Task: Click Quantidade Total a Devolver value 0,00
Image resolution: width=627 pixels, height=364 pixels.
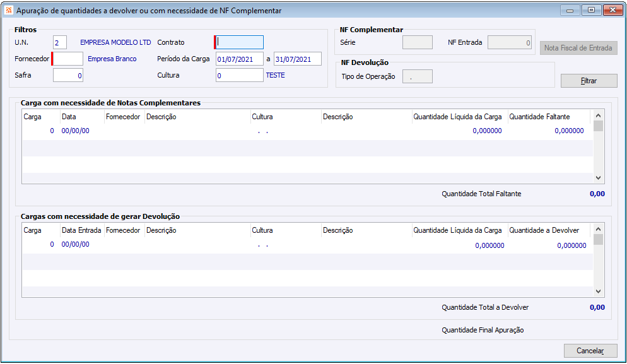Action: coord(597,308)
